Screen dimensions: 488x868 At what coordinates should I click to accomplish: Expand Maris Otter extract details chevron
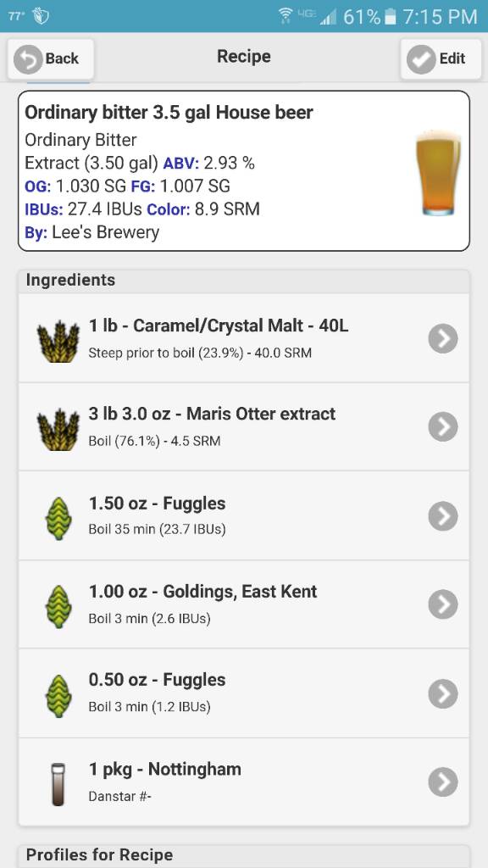[443, 427]
